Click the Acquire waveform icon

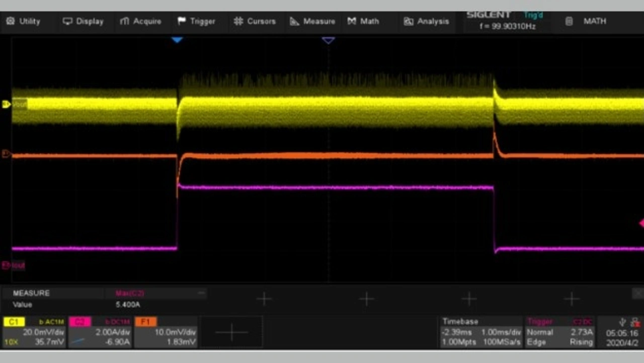(125, 21)
